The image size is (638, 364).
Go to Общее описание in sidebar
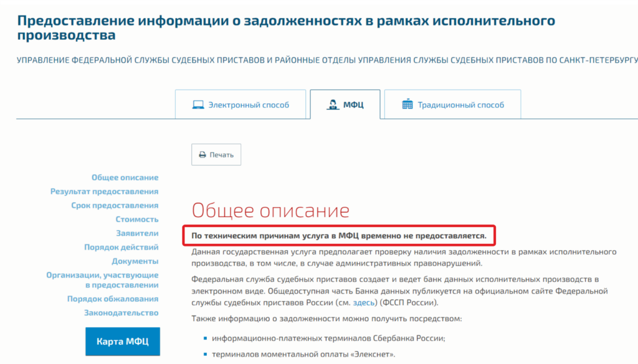(x=125, y=178)
